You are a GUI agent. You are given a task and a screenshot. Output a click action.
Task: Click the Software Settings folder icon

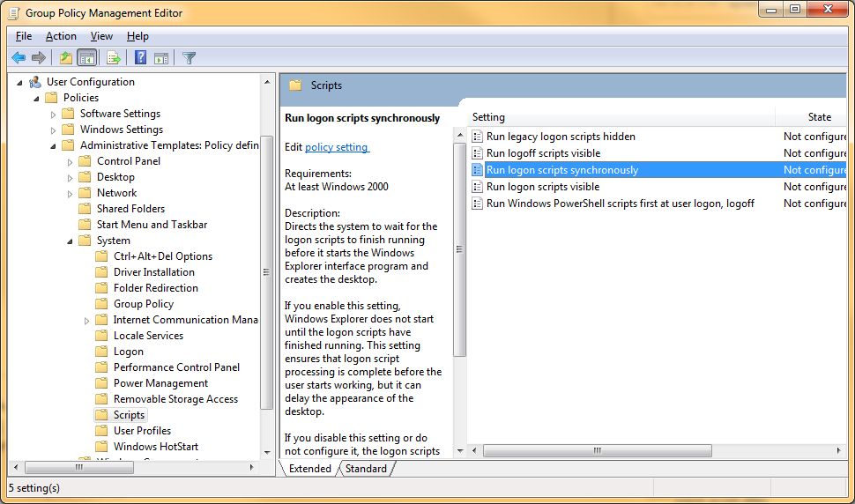68,114
